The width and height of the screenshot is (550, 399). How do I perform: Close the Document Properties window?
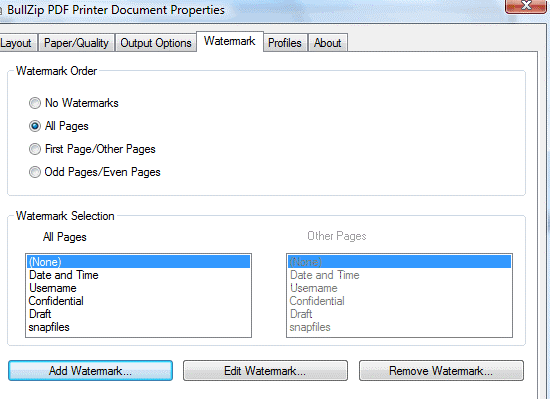(526, 6)
